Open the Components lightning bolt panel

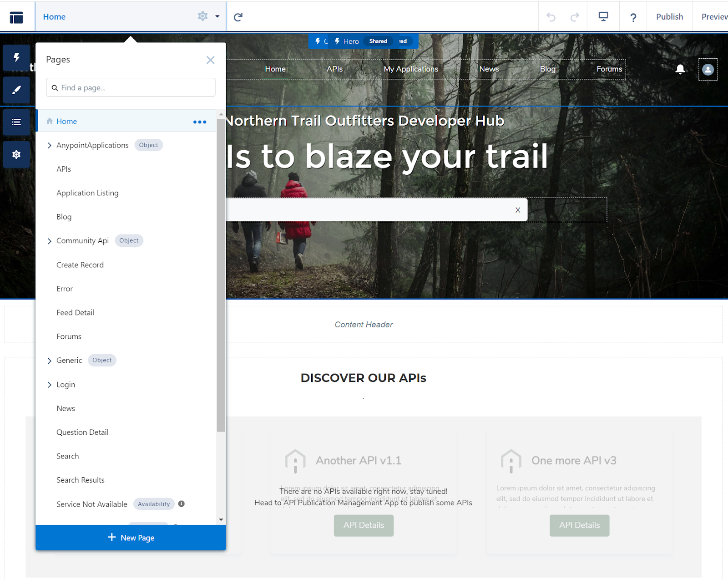pos(16,58)
